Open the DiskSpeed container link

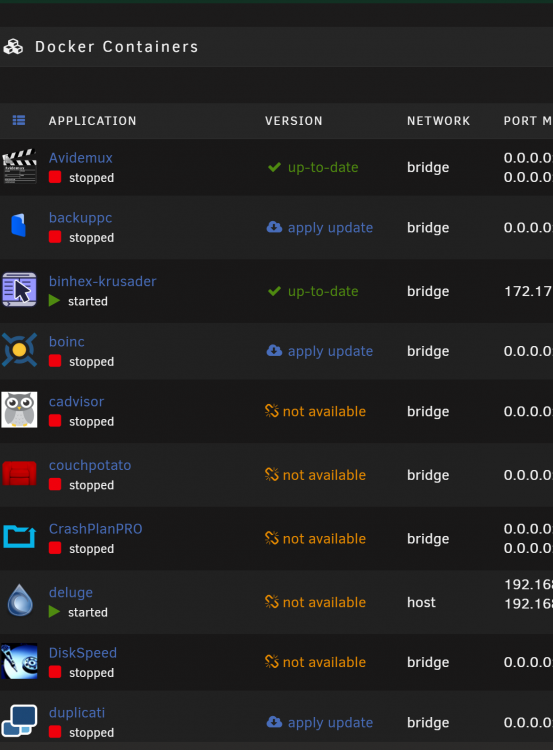pyautogui.click(x=83, y=653)
